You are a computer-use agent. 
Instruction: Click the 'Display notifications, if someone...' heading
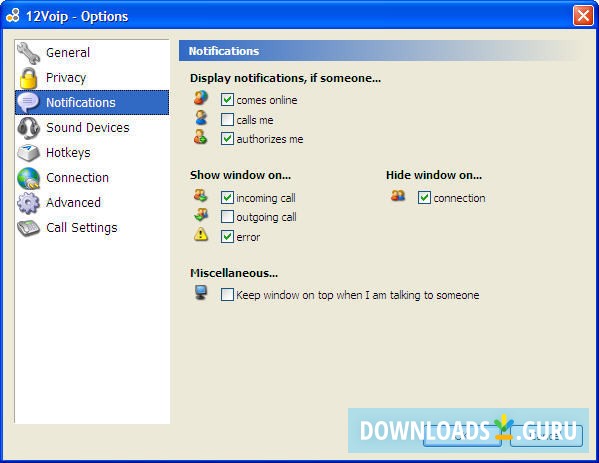pyautogui.click(x=285, y=78)
